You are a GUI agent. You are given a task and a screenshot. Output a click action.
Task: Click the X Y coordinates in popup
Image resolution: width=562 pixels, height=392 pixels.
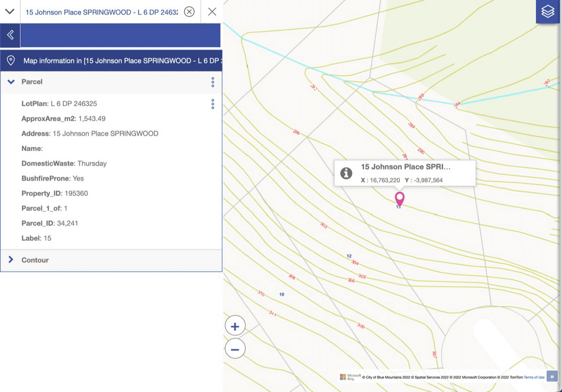click(402, 180)
